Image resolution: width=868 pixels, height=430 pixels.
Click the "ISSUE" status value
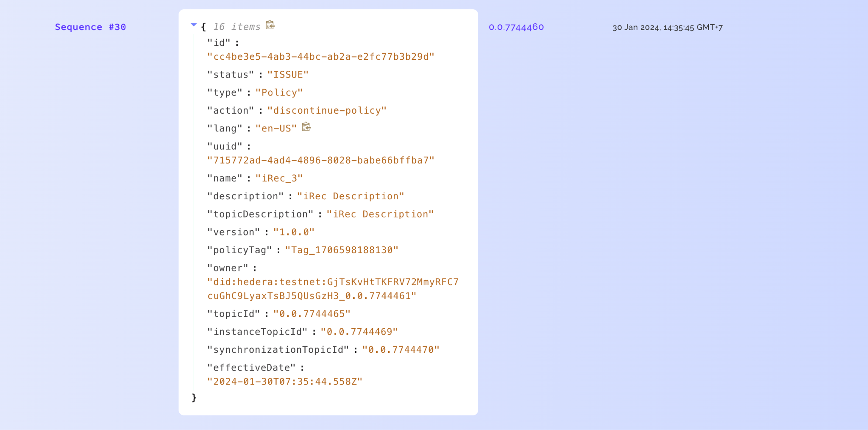[x=288, y=75]
